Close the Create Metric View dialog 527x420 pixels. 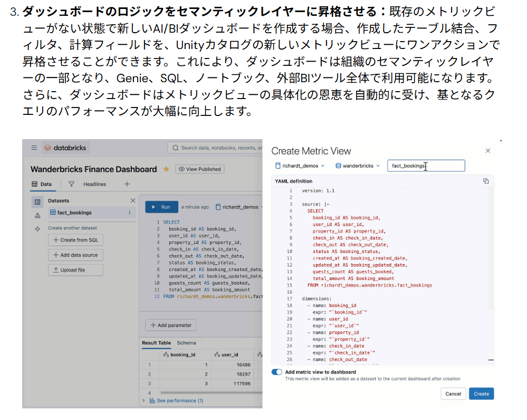pyautogui.click(x=487, y=151)
